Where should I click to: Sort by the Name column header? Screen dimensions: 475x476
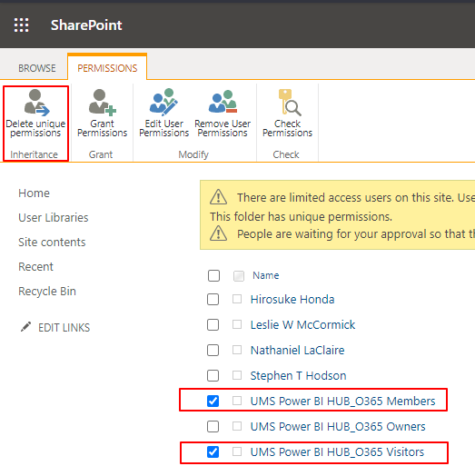coord(265,275)
